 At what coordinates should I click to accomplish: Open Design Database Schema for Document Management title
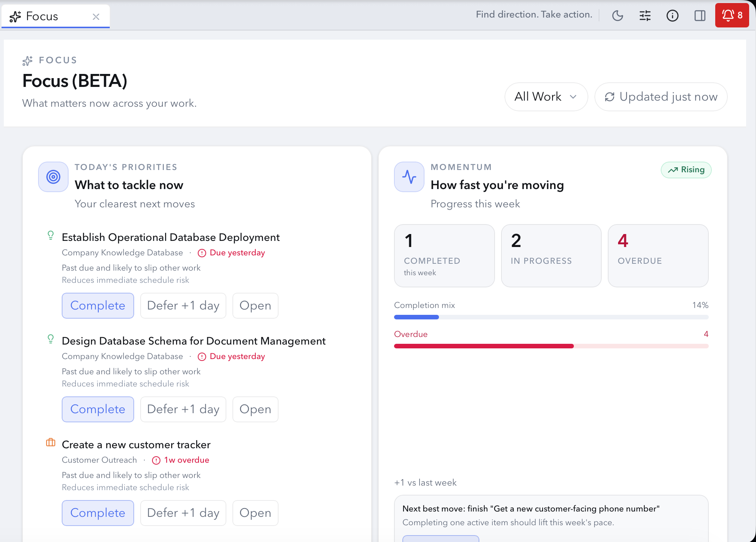point(194,341)
